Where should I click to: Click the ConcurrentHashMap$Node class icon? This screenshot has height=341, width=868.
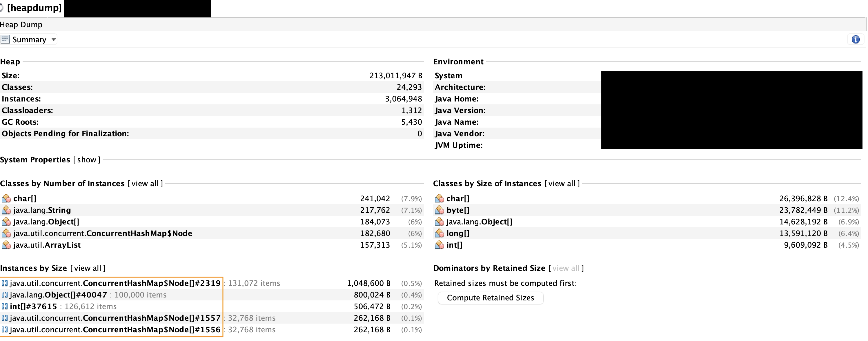pos(6,233)
